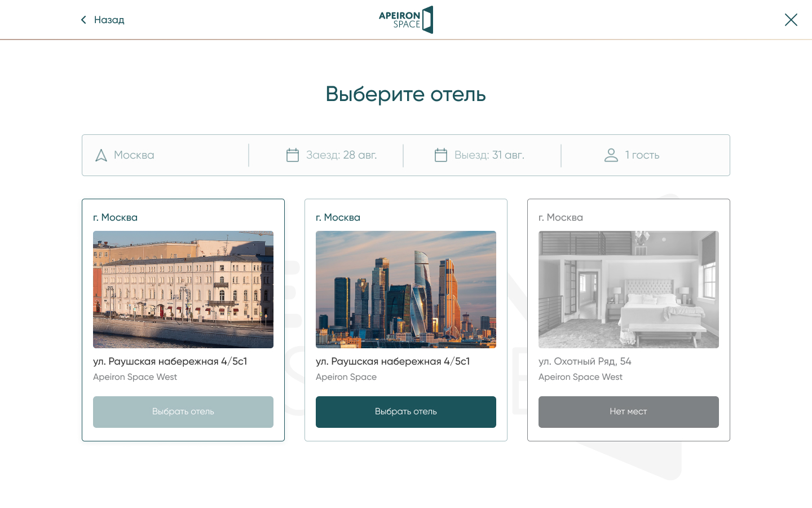Click the address text below the riverside building photo
The image size is (812, 508).
click(170, 361)
